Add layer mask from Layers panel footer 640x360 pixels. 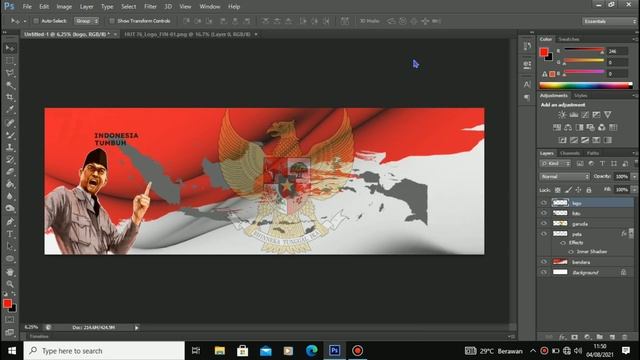click(574, 337)
